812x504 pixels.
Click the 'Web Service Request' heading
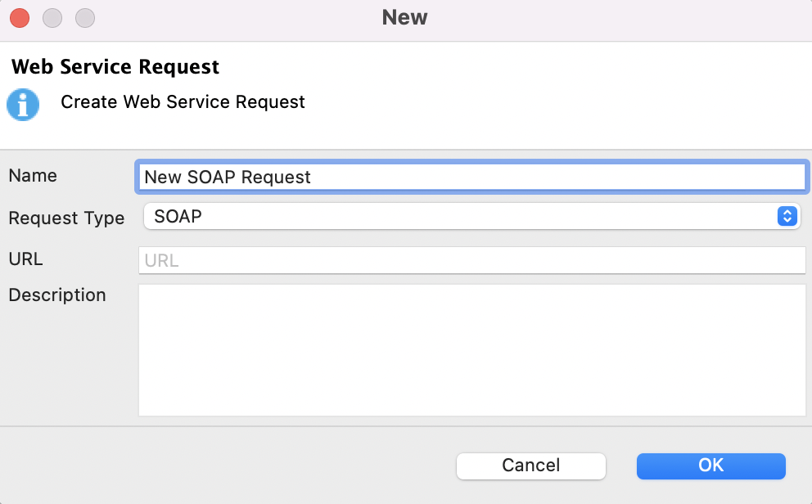coord(115,67)
